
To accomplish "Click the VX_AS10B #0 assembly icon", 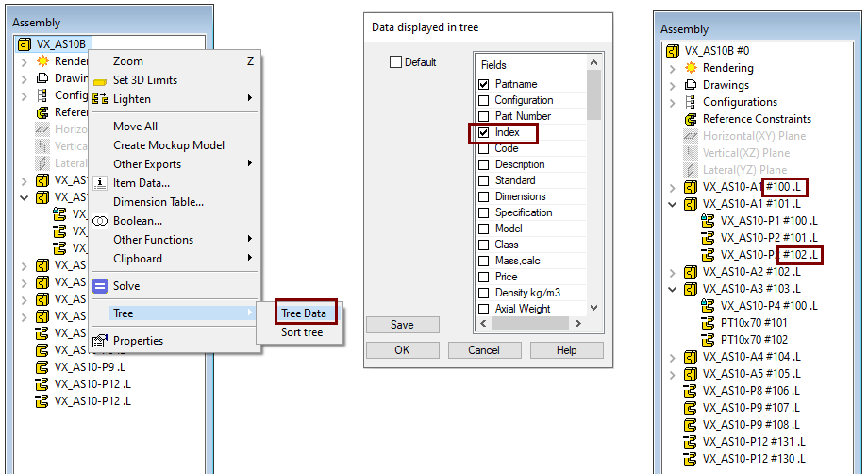I will (673, 51).
